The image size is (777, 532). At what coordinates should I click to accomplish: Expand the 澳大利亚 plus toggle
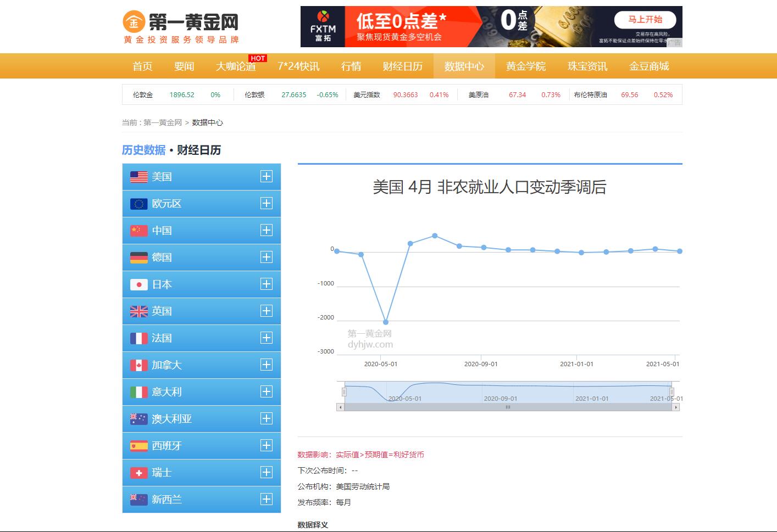pyautogui.click(x=267, y=418)
